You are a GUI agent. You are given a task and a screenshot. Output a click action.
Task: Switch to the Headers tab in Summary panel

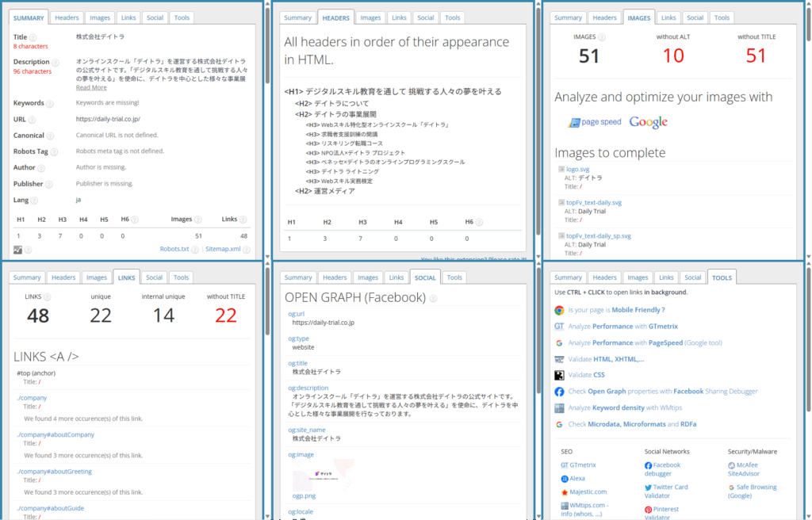pos(67,17)
